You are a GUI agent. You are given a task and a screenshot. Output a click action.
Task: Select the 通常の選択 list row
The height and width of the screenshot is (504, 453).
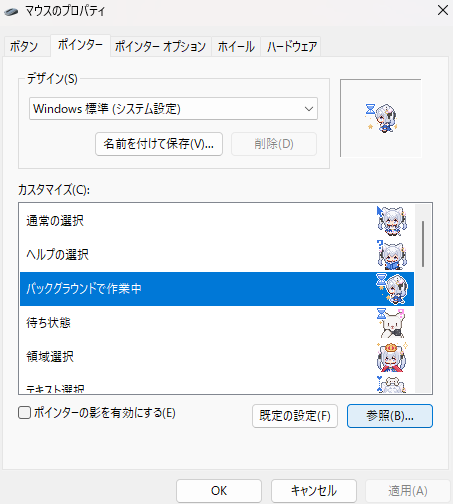(x=217, y=221)
